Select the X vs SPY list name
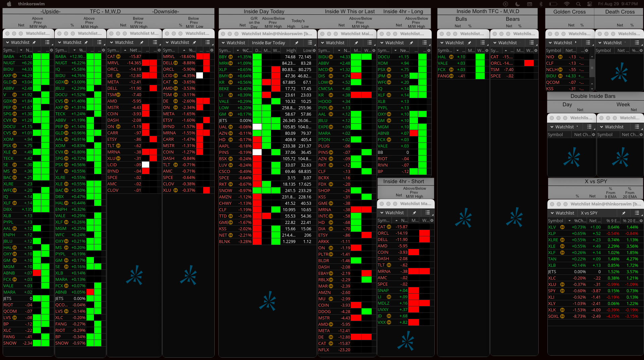This screenshot has width=644, height=360. 589,213
